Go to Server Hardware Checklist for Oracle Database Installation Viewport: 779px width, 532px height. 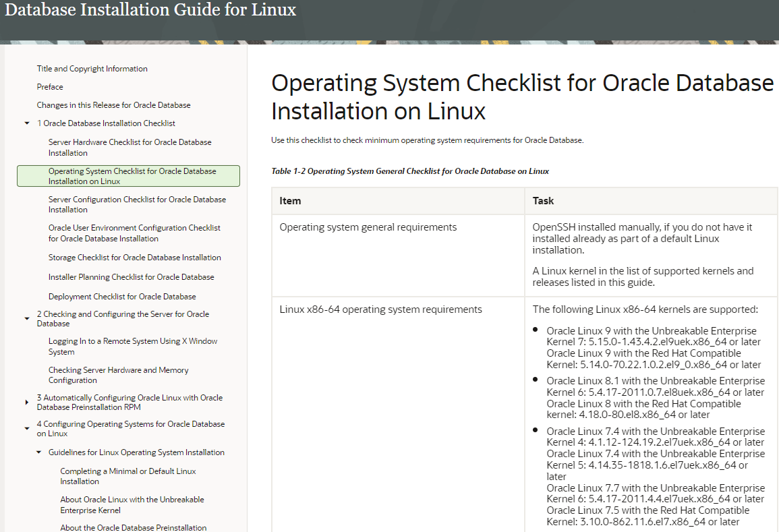pos(129,148)
